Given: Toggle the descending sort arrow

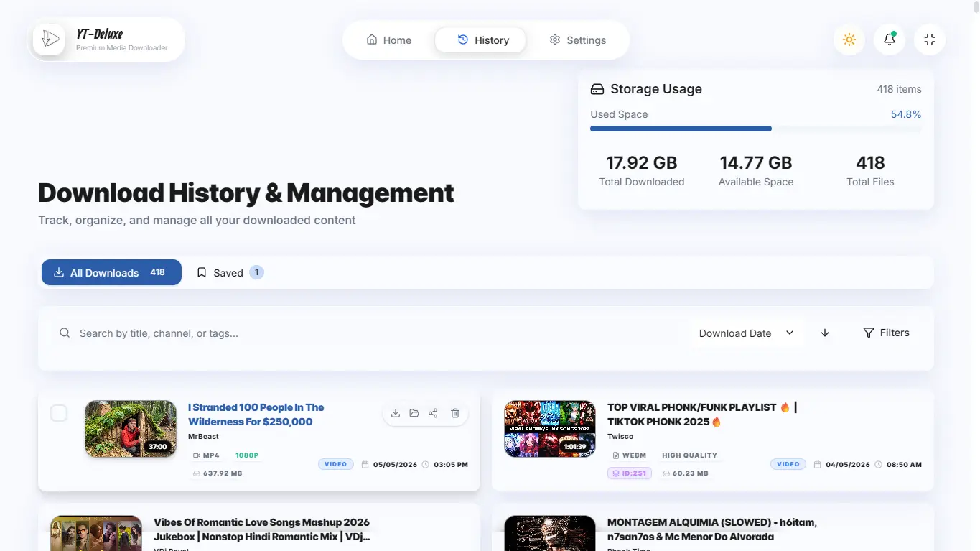Looking at the screenshot, I should point(825,333).
